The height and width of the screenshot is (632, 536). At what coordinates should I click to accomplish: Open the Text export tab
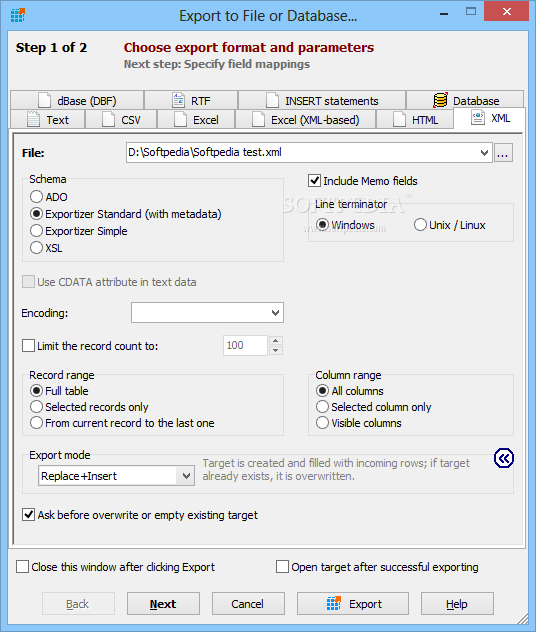point(48,120)
